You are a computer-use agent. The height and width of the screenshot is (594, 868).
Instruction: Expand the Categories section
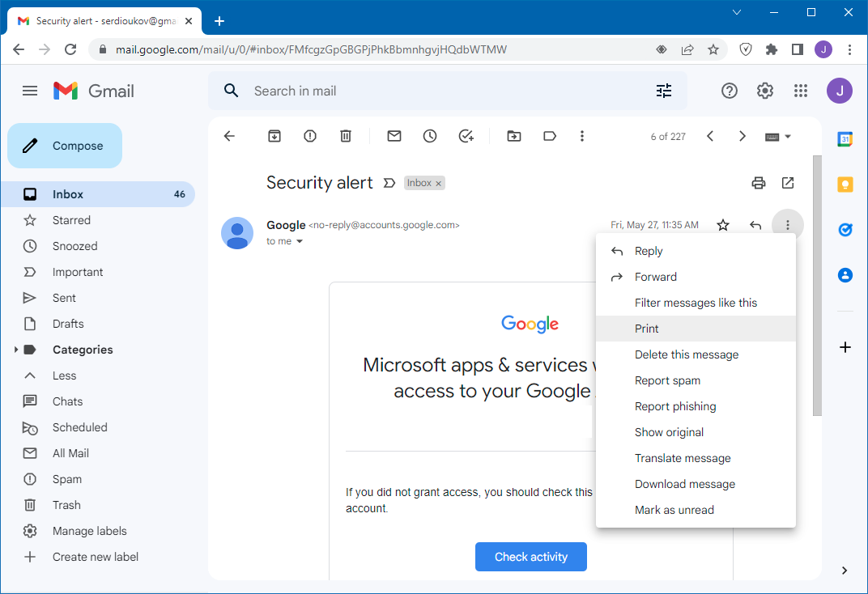point(16,350)
